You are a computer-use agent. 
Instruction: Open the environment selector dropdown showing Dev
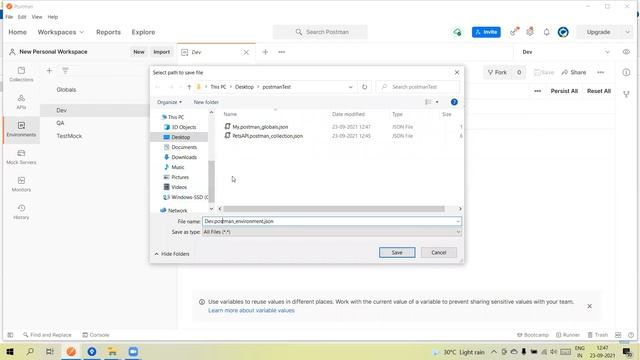tap(566, 52)
